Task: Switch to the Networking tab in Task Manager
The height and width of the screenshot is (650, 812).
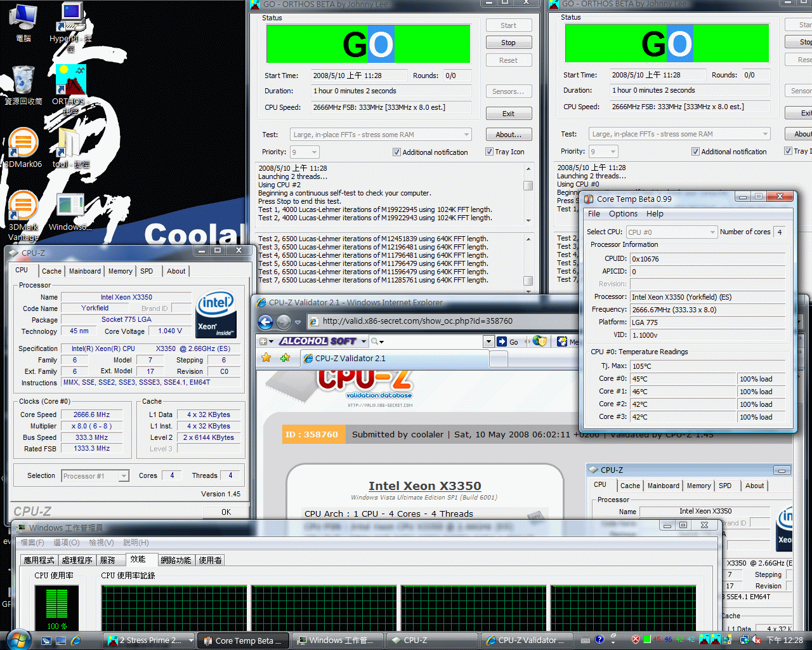Action: (176, 560)
